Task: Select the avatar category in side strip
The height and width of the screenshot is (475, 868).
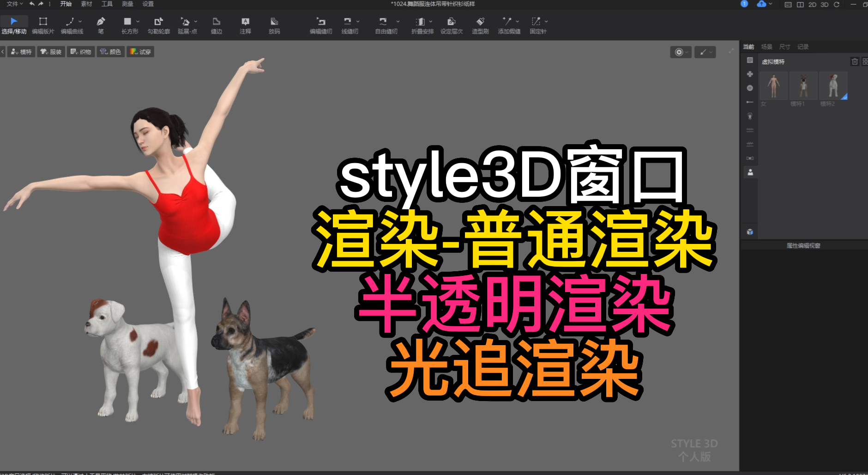Action: click(x=750, y=172)
